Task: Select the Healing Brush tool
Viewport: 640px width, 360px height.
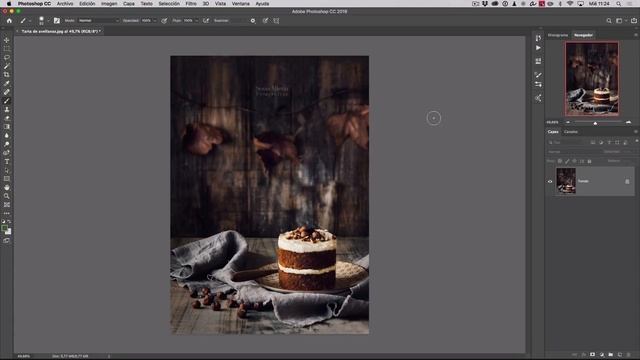Action: (7, 92)
